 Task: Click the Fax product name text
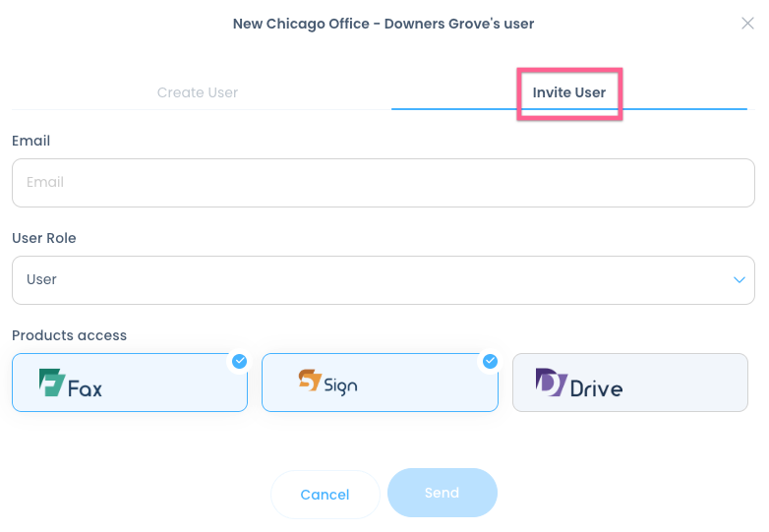[86, 388]
